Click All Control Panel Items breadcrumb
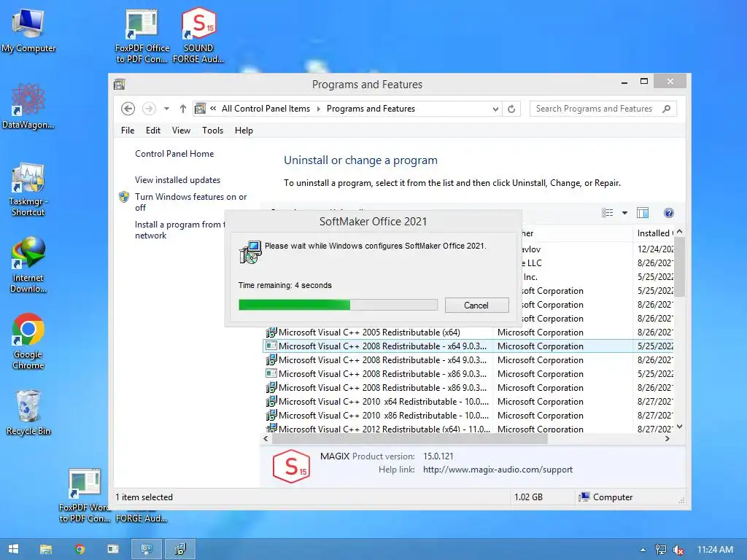Screen dimensions: 747x560 coord(266,109)
